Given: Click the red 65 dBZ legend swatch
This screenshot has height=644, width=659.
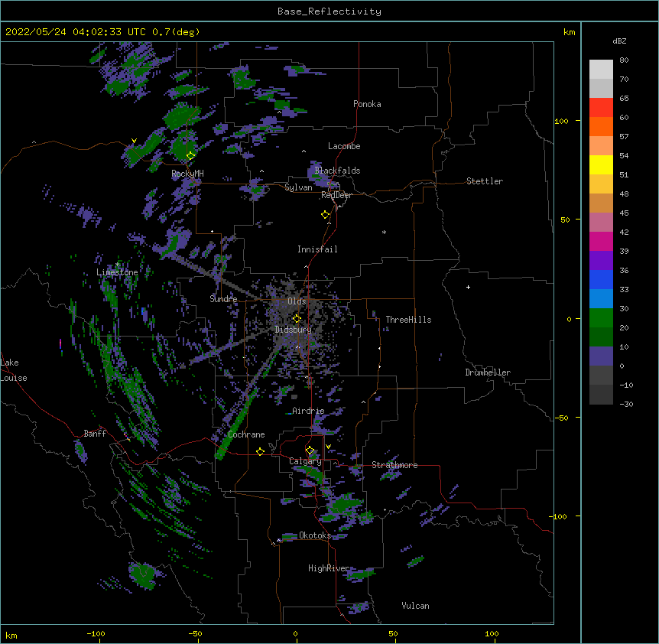Looking at the screenshot, I should pyautogui.click(x=601, y=107).
